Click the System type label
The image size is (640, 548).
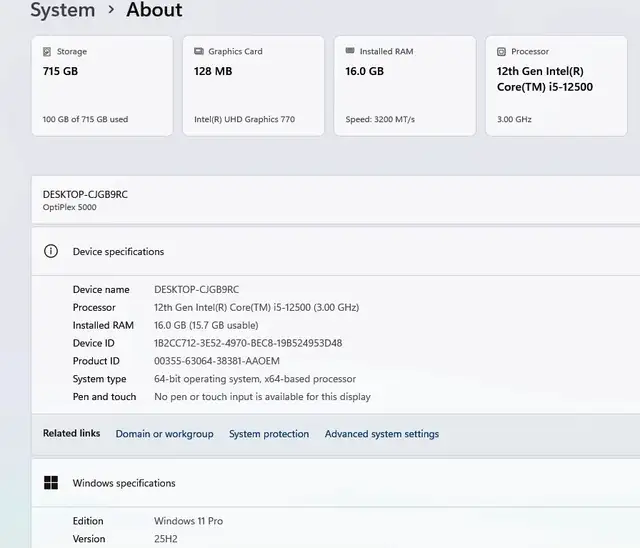coord(99,379)
